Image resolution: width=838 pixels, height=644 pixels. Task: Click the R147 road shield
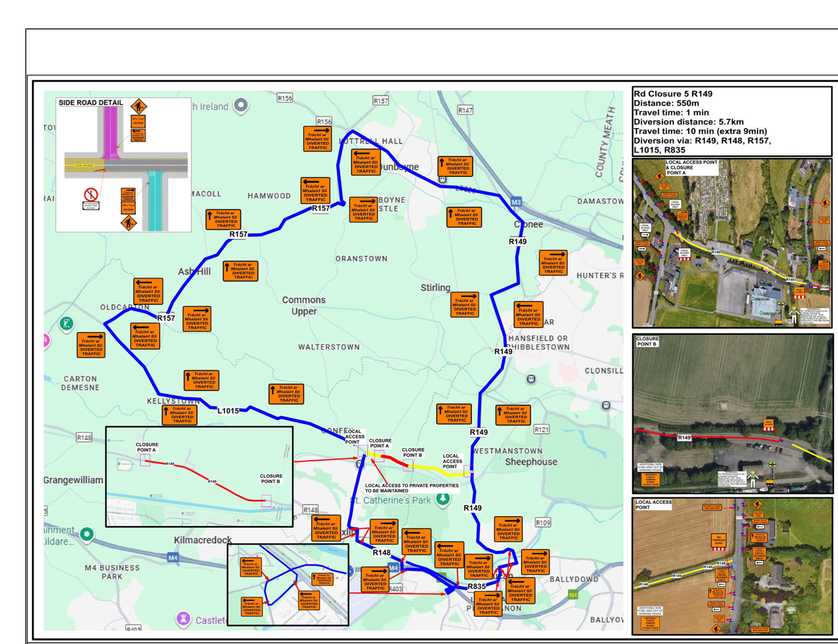(465, 111)
